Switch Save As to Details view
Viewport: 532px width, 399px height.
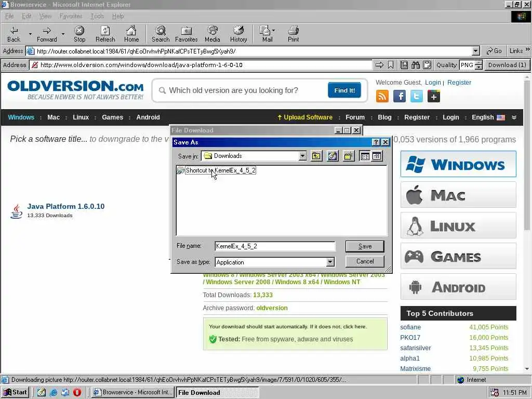[377, 156]
